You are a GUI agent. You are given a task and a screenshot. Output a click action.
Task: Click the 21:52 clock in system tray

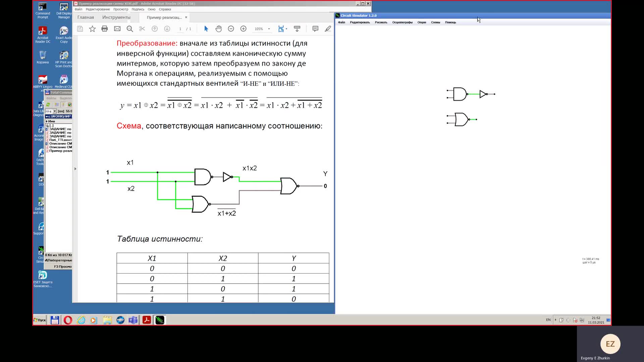point(596,318)
